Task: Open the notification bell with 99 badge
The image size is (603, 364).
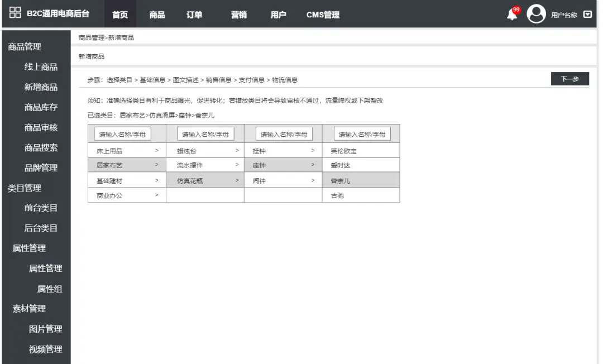Action: 513,14
